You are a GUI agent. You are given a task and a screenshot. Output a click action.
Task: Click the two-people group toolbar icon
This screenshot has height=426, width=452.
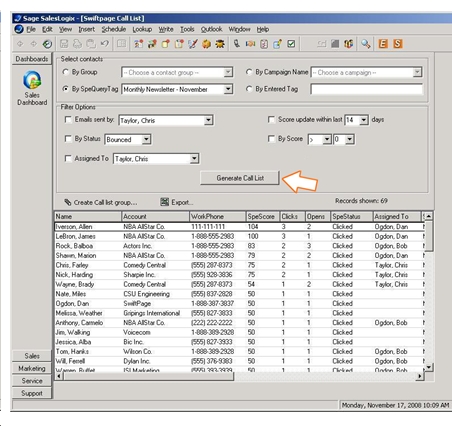point(348,44)
